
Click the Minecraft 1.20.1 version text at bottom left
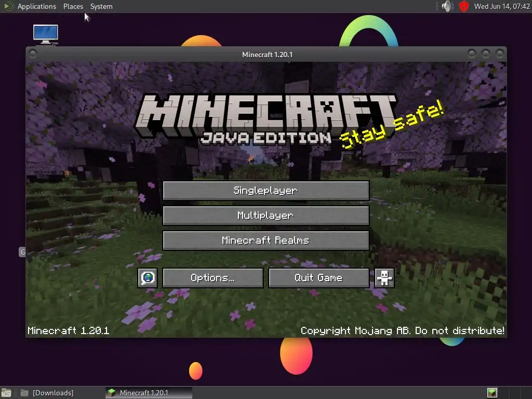[69, 330]
